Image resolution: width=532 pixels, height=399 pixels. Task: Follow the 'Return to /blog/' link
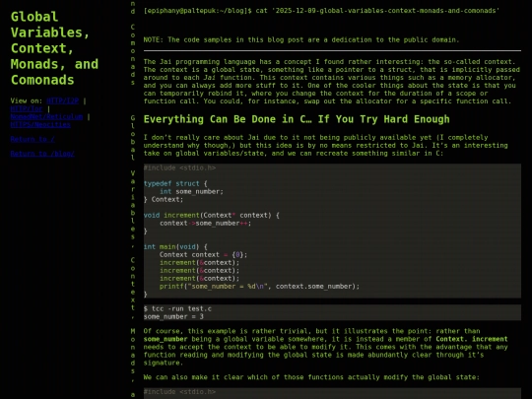click(x=42, y=154)
